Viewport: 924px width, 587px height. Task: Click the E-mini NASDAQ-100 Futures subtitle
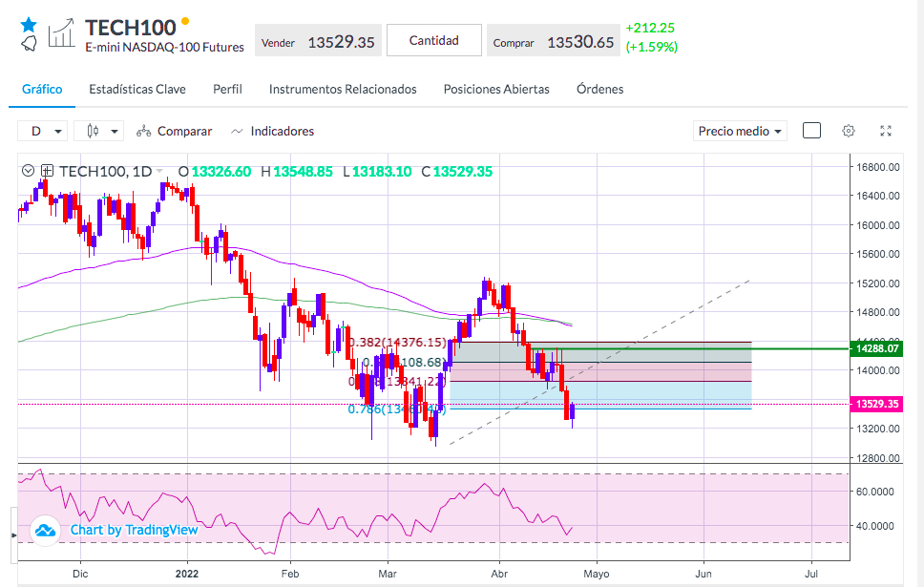tap(164, 47)
